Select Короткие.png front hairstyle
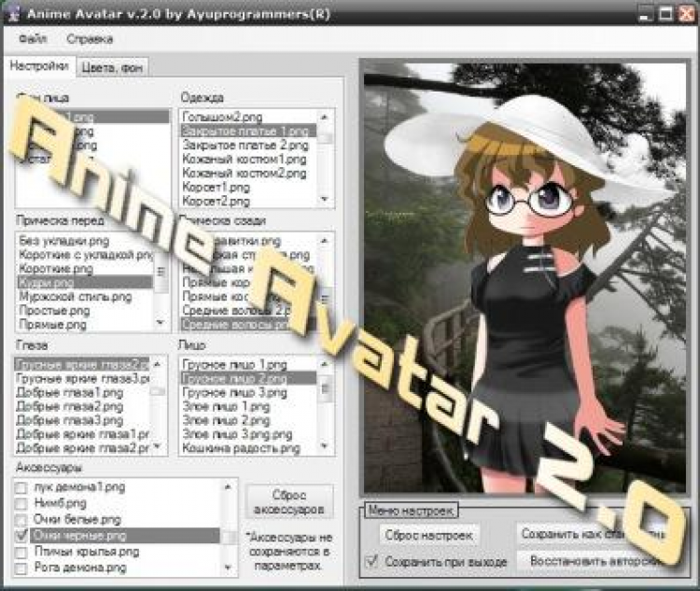700x591 pixels. [x=85, y=269]
